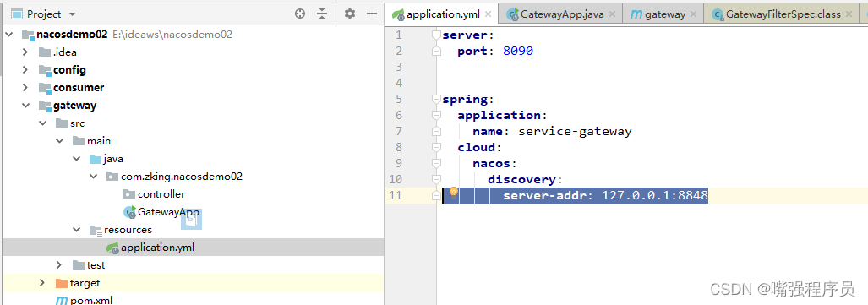The image size is (868, 305).
Task: Click the java source folder
Action: [x=113, y=159]
